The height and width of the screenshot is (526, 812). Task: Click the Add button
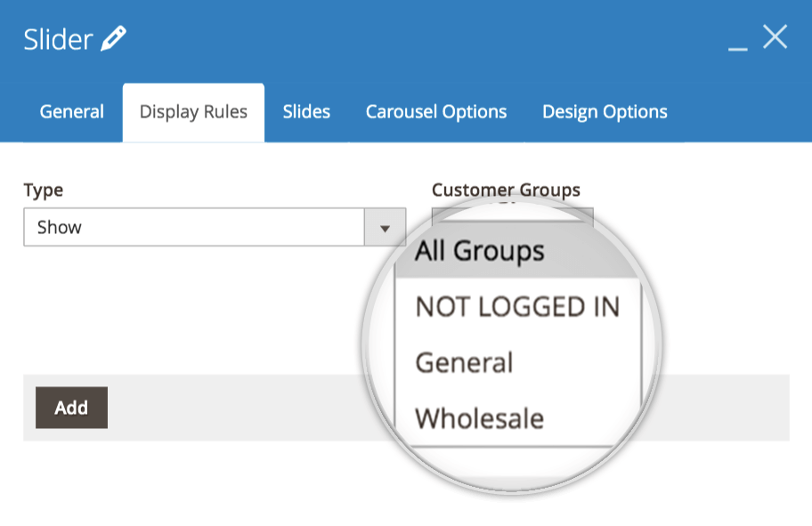coord(70,408)
